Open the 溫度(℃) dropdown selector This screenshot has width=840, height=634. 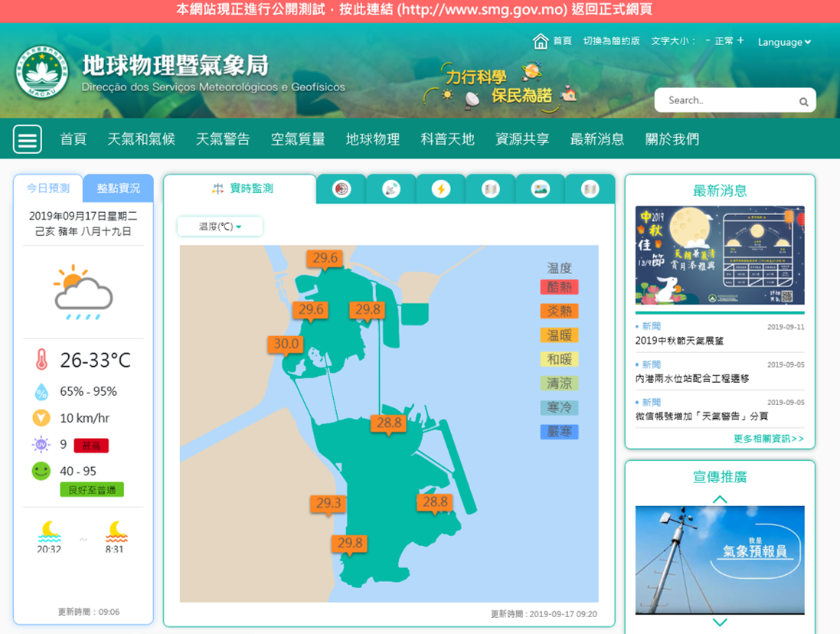pyautogui.click(x=220, y=227)
